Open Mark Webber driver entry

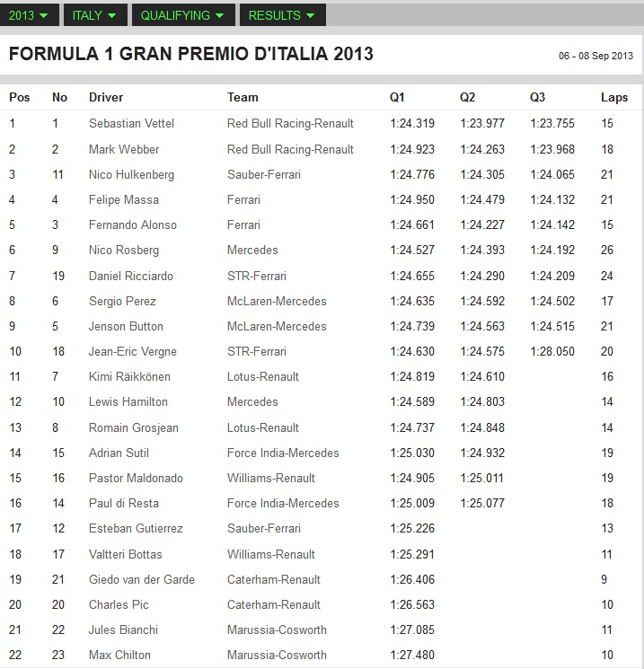point(124,149)
